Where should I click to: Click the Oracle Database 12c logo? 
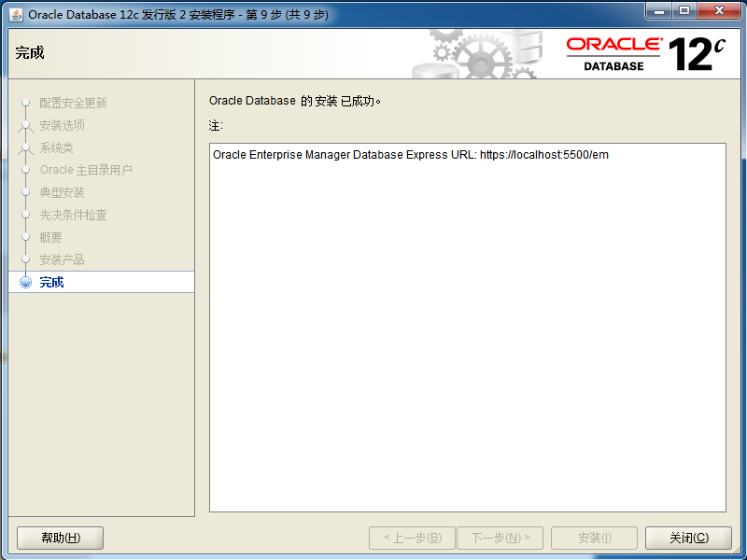pyautogui.click(x=646, y=54)
